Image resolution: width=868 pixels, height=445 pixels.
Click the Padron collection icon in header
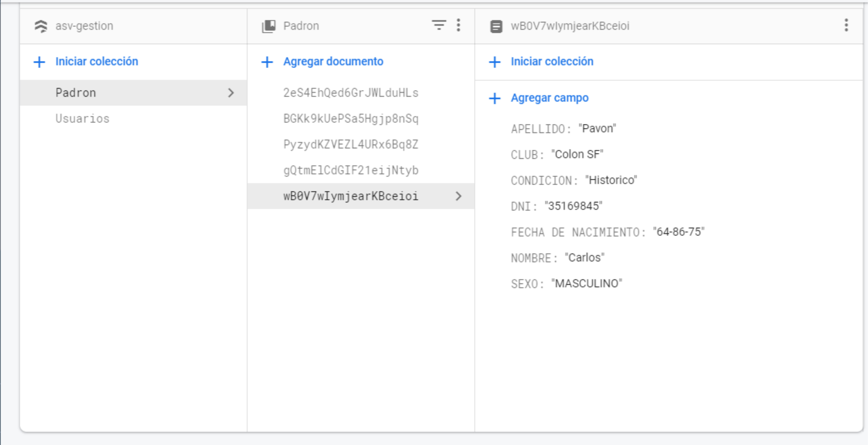pos(268,26)
